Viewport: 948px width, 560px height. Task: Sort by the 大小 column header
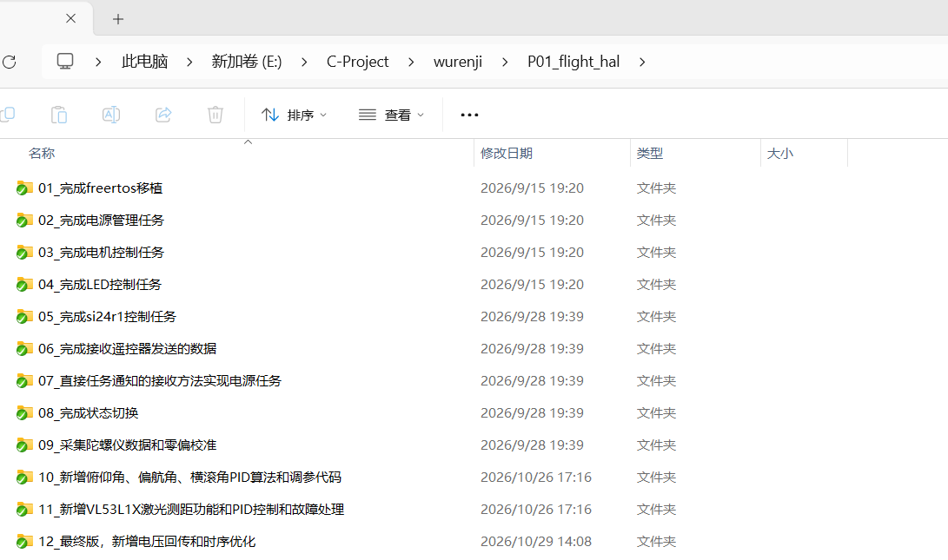[780, 154]
